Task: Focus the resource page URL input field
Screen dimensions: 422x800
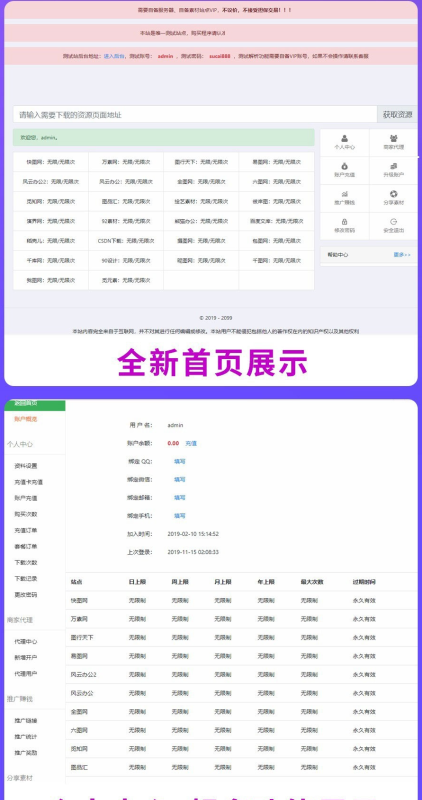Action: click(x=195, y=115)
